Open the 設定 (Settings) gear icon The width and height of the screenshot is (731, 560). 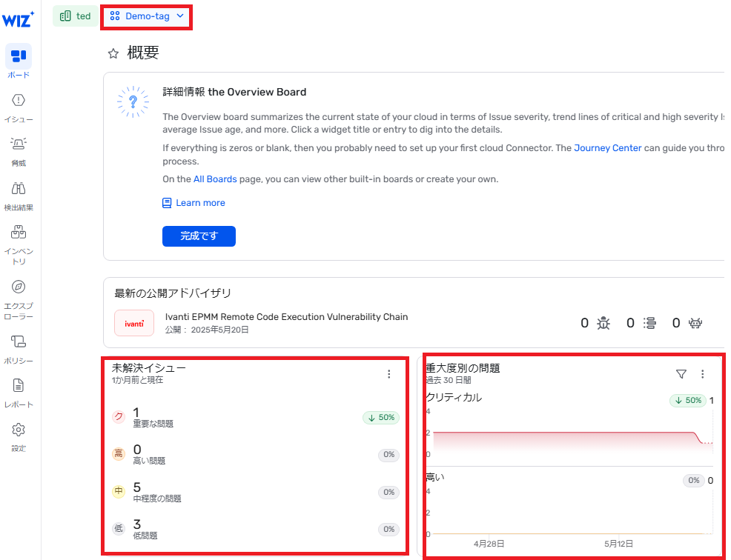tap(19, 430)
